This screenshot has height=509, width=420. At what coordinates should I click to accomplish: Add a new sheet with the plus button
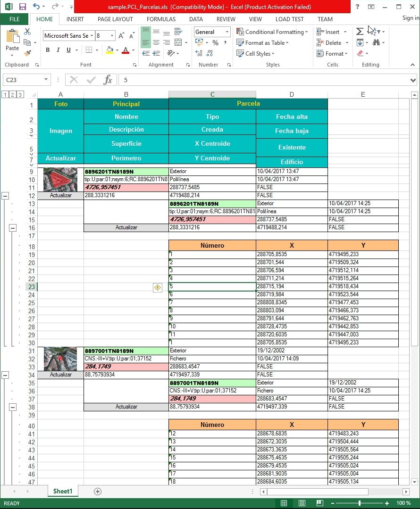(97, 492)
